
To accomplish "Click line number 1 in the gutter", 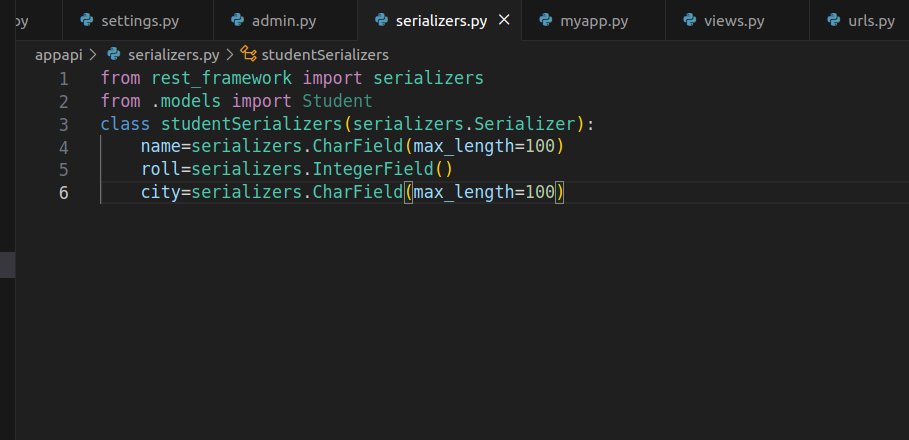I will click(x=63, y=79).
